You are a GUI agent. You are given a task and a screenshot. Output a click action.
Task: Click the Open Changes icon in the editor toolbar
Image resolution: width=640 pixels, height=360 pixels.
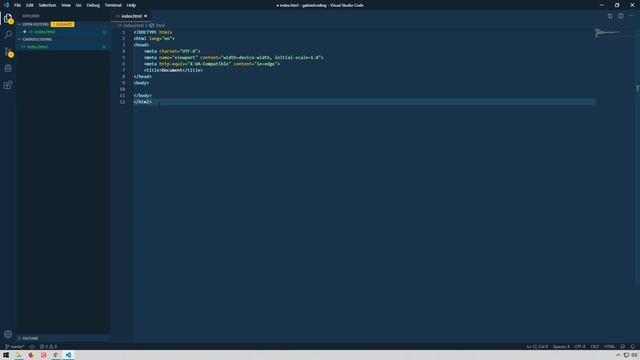pos(610,16)
